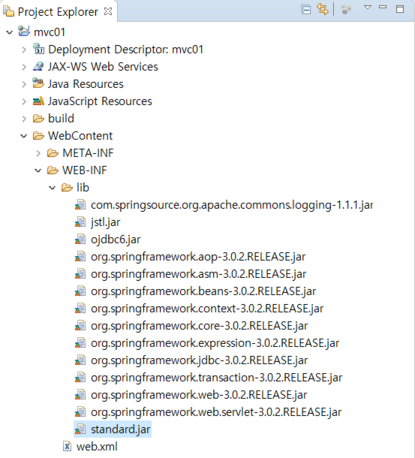
Task: Select mvc01 project label
Action: [49, 32]
